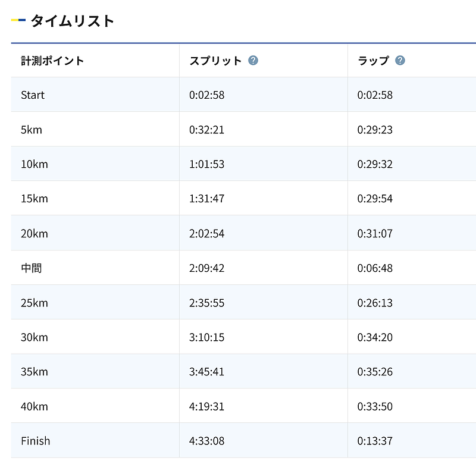This screenshot has height=461, width=476.
Task: Click the タイムリスト section heading
Action: [72, 21]
